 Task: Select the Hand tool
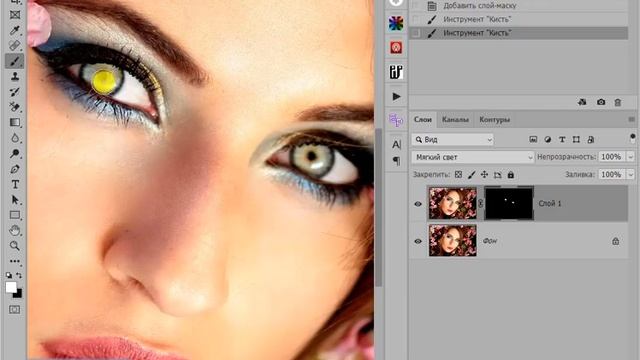coord(15,231)
